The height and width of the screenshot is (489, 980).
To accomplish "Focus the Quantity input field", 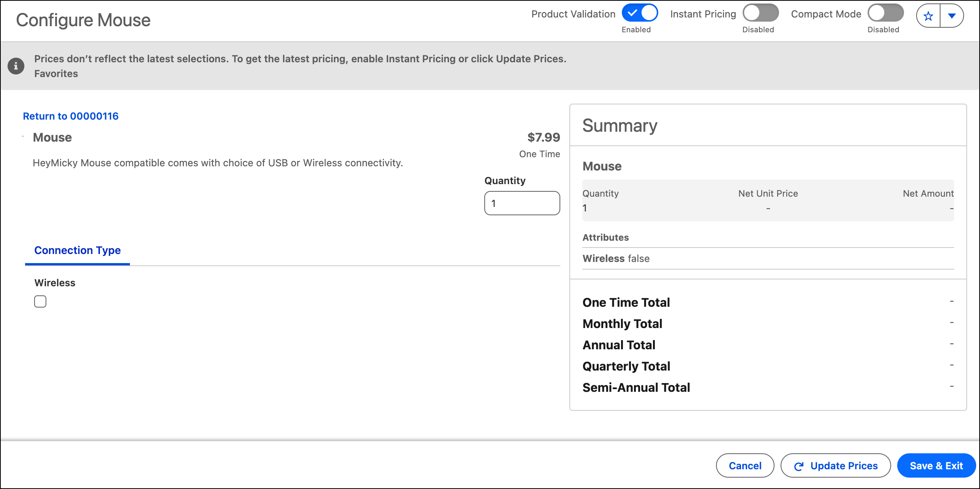I will coord(522,203).
